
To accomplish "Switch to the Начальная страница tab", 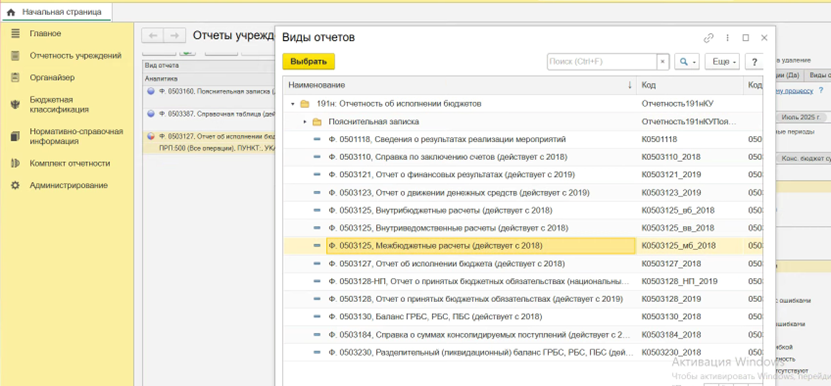I will coord(57,12).
